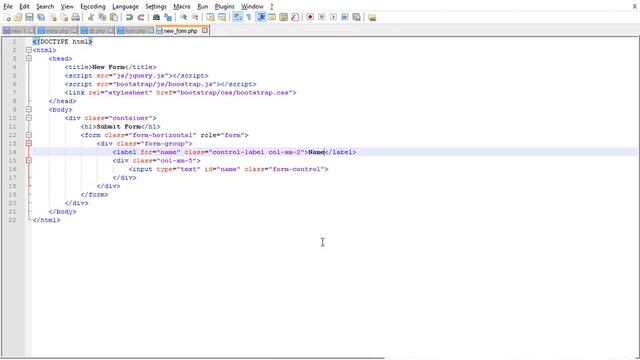The image size is (640, 360).
Task: Collapse the html block on line 2
Action: point(29,50)
